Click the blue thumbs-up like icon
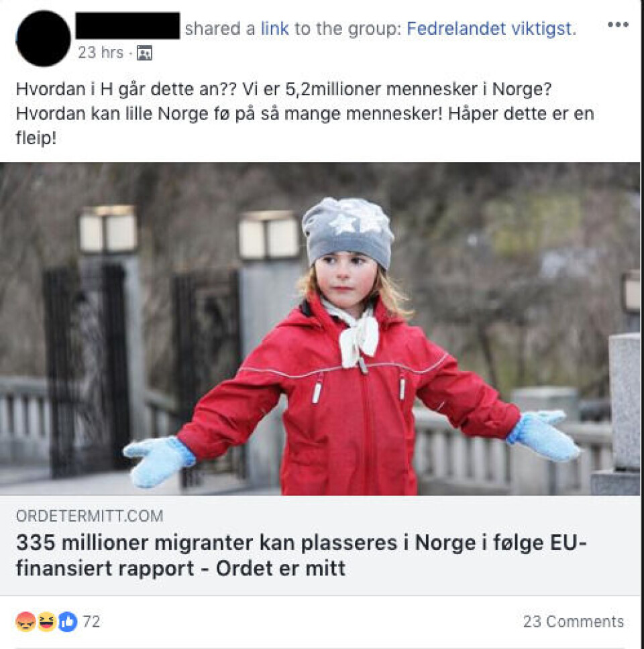This screenshot has width=644, height=649. (68, 622)
